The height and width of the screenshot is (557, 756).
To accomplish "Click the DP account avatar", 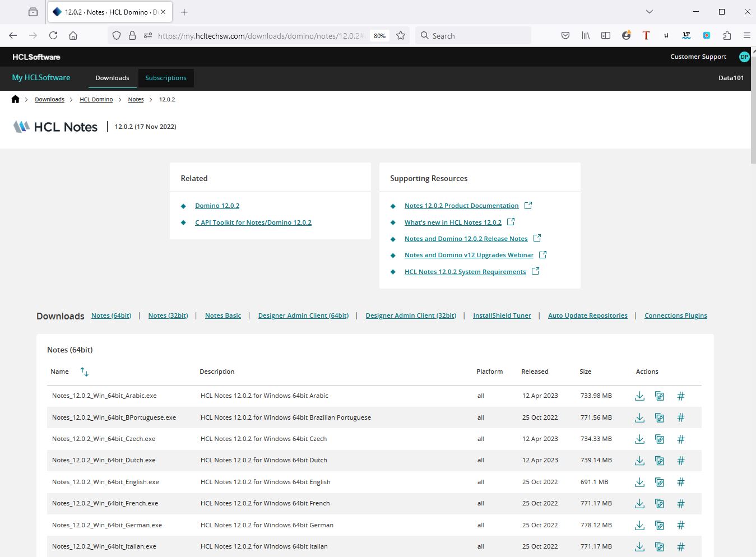I will click(744, 57).
